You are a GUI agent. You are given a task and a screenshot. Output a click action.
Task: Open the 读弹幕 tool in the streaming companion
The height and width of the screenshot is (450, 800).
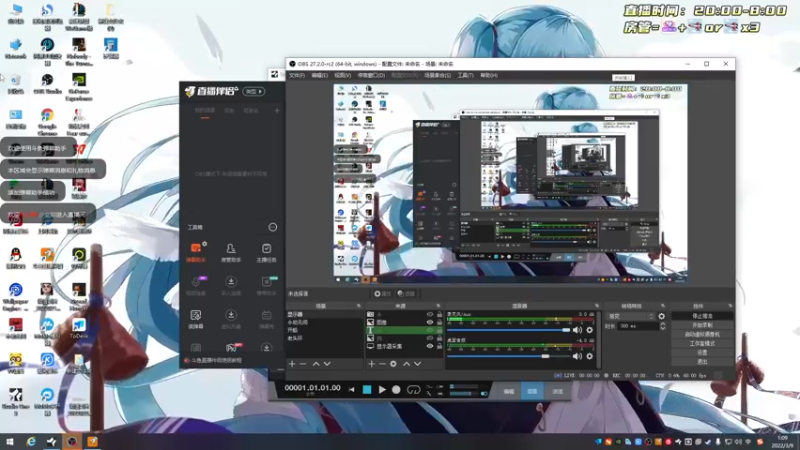coord(196,319)
